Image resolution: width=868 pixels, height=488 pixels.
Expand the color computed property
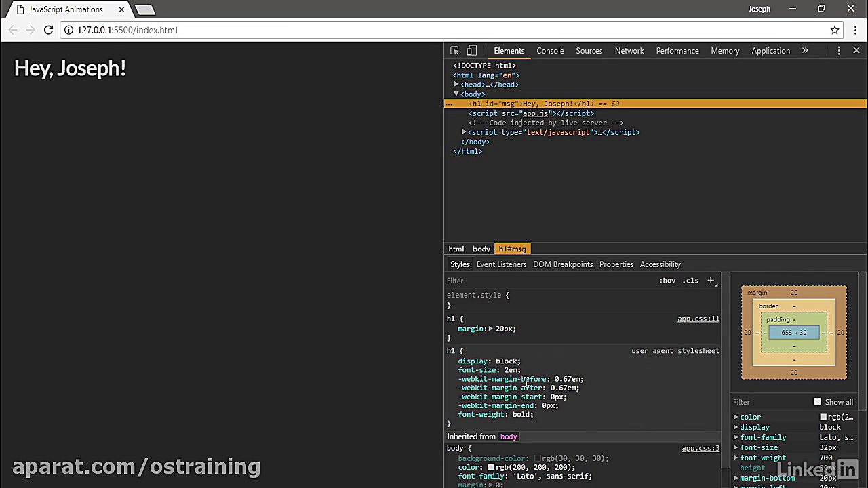[736, 417]
